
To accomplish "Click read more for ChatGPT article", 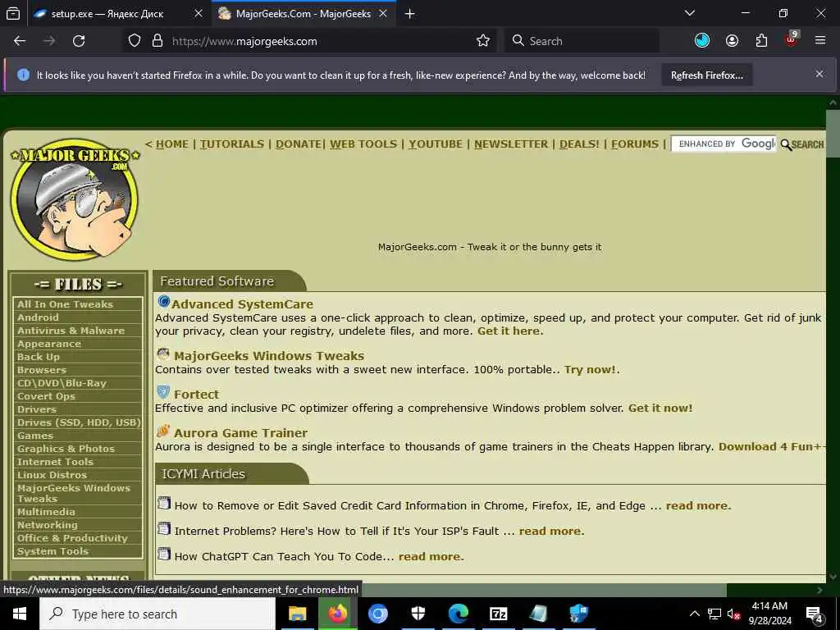I will (x=430, y=556).
